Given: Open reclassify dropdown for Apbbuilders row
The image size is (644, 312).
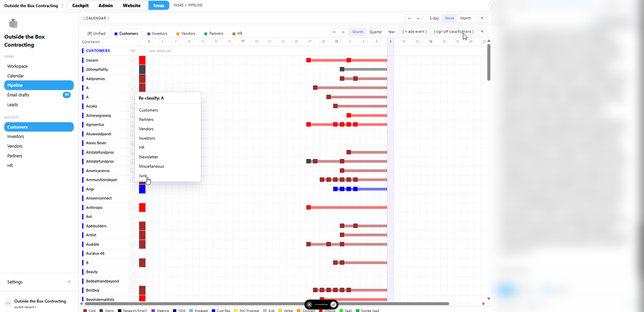Looking at the screenshot, I should tap(132, 226).
